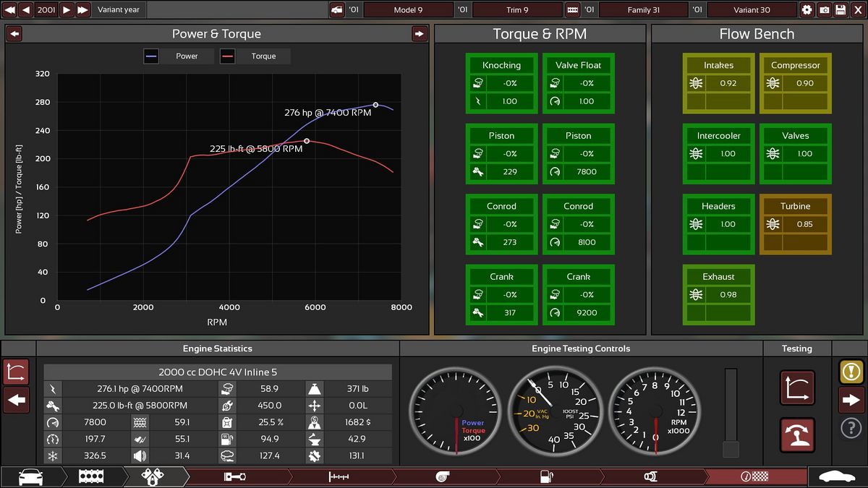The image size is (868, 488).
Task: Open the settings gear in top bar
Action: [x=807, y=10]
